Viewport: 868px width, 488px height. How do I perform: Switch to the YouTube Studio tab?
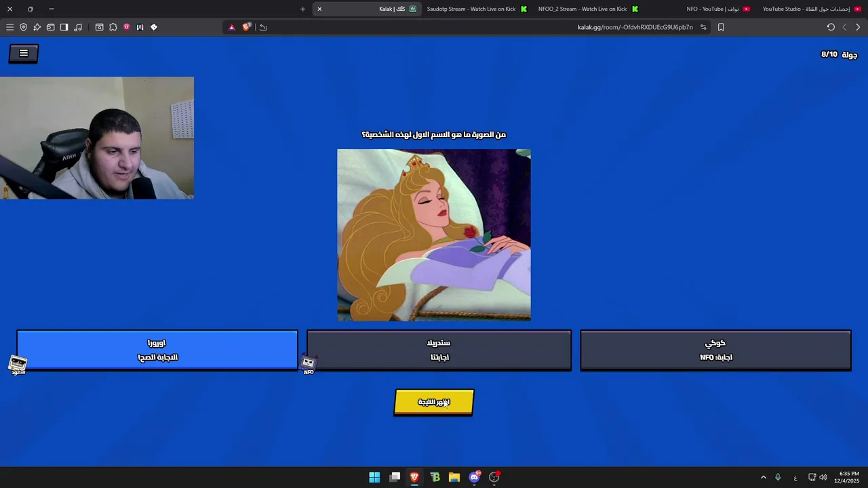pyautogui.click(x=812, y=9)
